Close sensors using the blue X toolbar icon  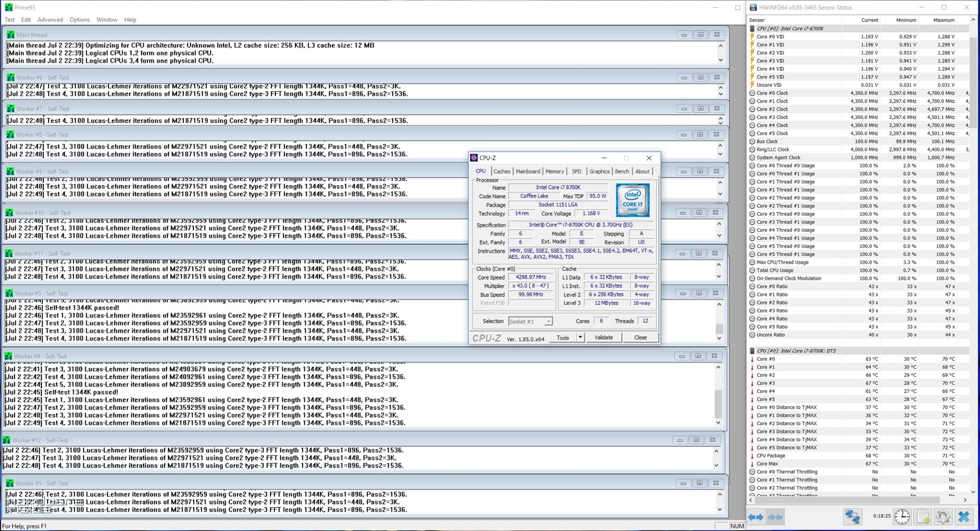click(x=964, y=517)
